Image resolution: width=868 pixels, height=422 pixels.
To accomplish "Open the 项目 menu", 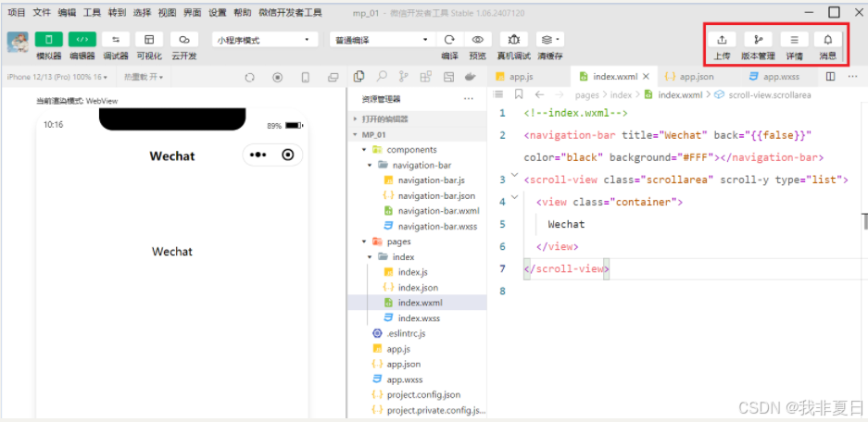I will click(x=17, y=12).
